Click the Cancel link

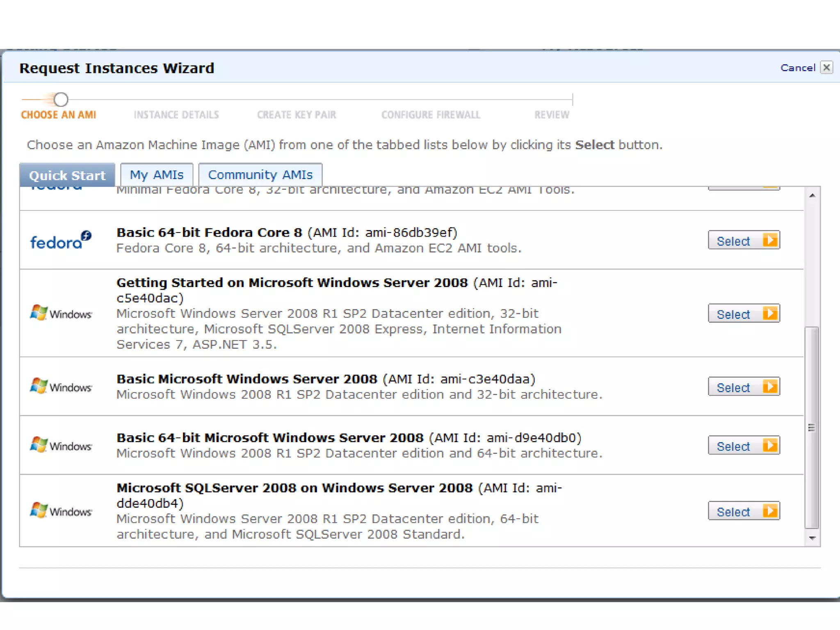point(797,68)
